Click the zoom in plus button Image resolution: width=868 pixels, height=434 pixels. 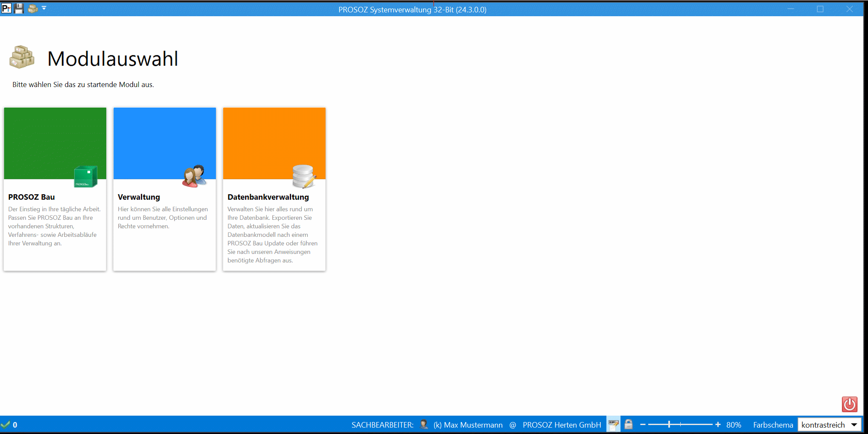[x=718, y=425]
